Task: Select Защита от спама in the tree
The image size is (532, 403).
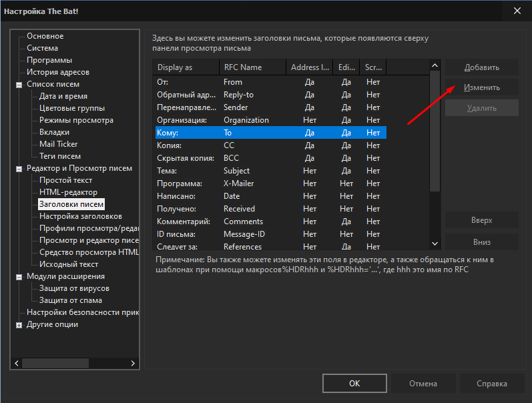Action: click(x=71, y=300)
